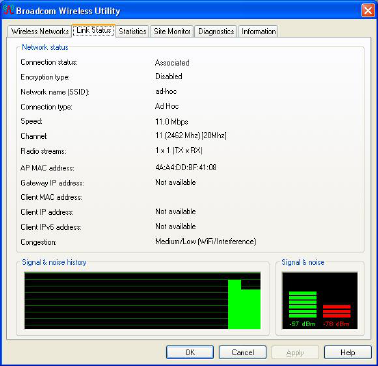
Task: Click the signal & noise history graph
Action: pyautogui.click(x=142, y=301)
